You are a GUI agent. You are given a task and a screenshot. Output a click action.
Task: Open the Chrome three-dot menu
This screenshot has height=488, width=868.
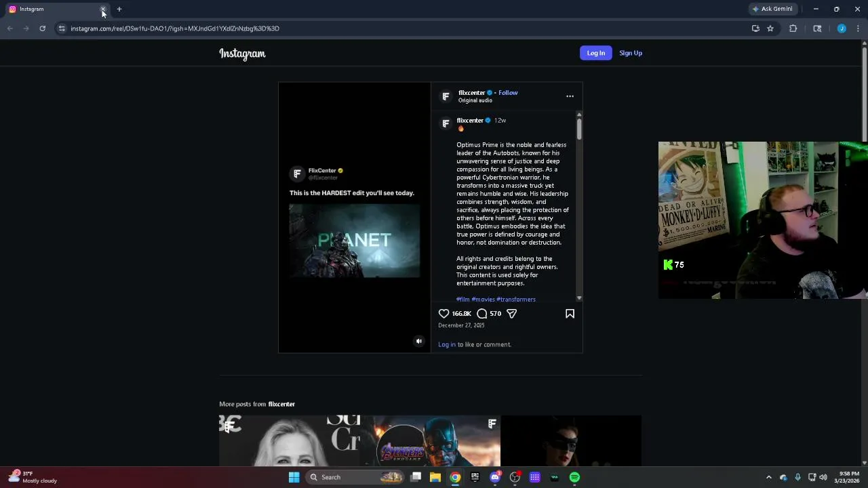858,28
